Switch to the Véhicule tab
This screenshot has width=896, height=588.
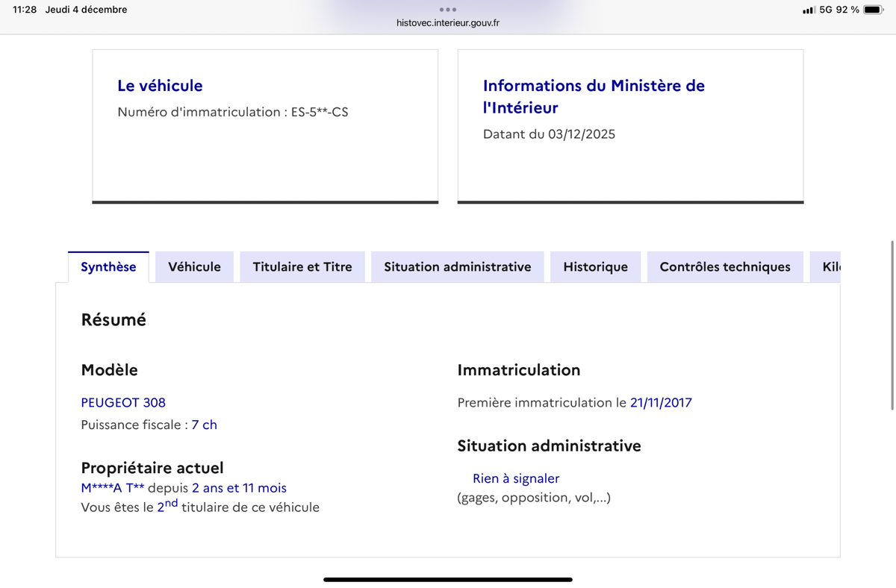194,267
